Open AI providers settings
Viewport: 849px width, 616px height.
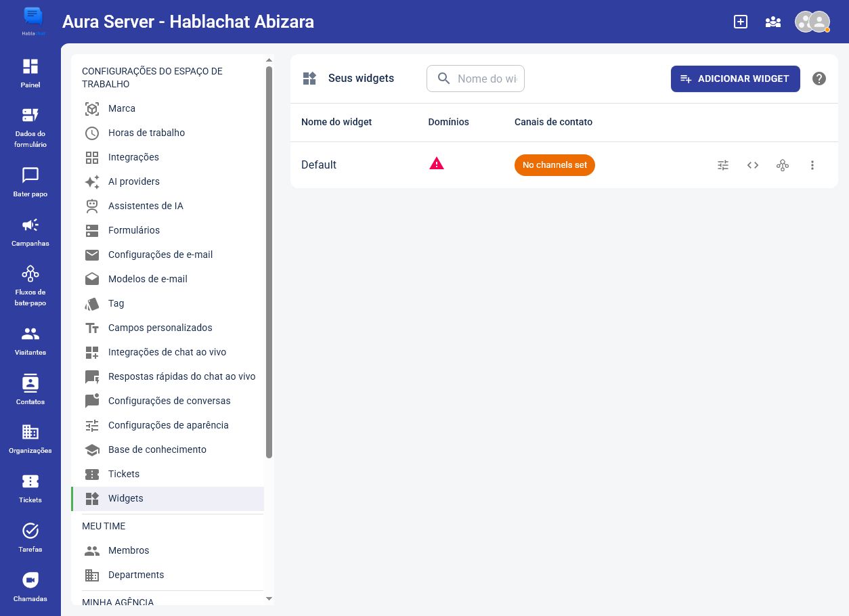pos(168,181)
